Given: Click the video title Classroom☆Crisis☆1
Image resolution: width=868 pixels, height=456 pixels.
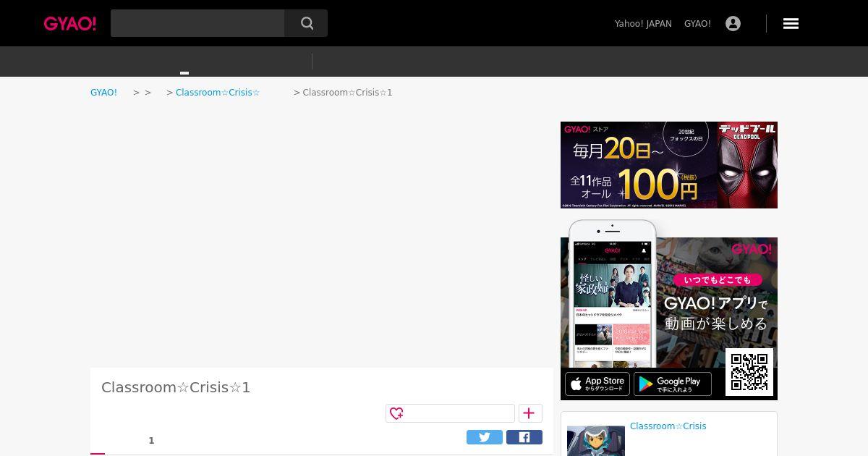Looking at the screenshot, I should pos(176,387).
